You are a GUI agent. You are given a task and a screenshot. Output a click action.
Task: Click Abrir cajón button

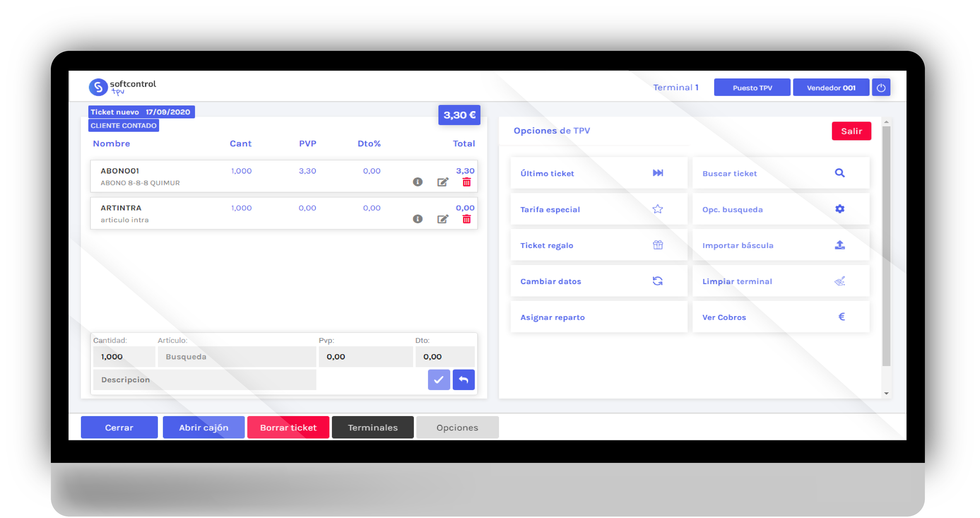[203, 427]
